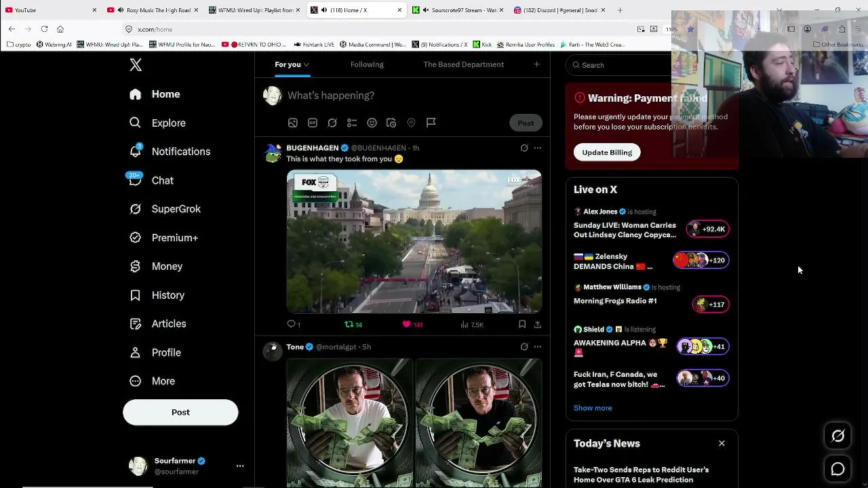The height and width of the screenshot is (488, 868).
Task: Open the emoji picker in the composer
Action: click(372, 123)
